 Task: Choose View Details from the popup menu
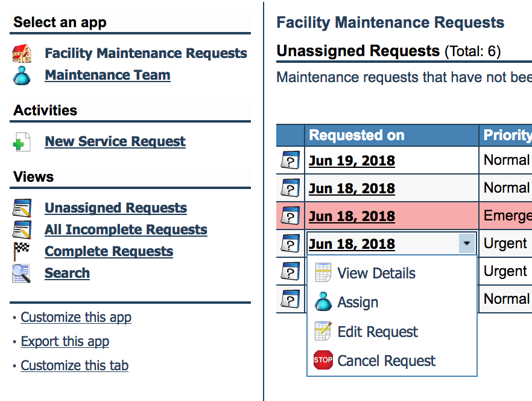click(376, 274)
